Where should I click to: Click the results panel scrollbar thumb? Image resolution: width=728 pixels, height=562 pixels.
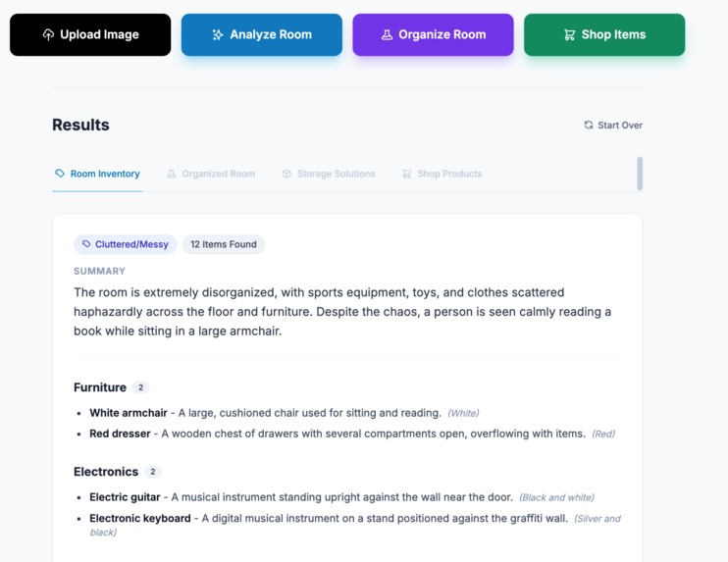click(640, 174)
